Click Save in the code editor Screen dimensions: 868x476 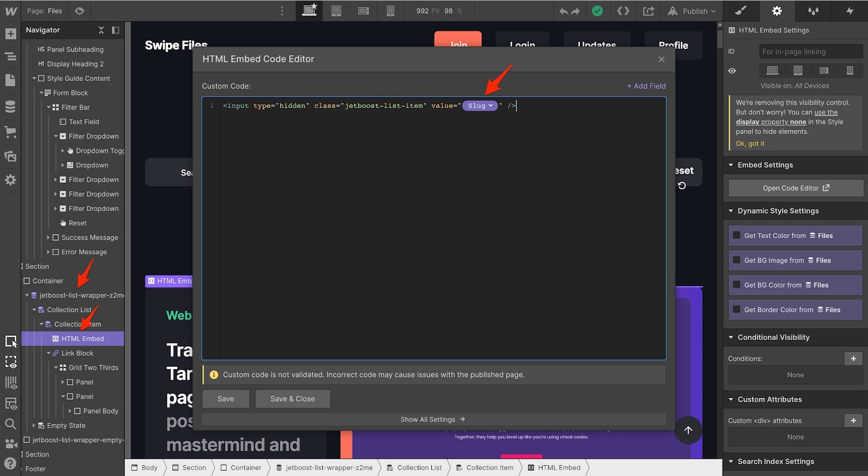pos(226,398)
